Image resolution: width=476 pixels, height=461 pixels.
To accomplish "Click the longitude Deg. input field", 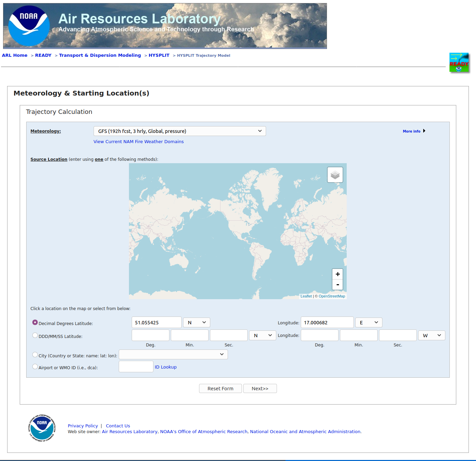I will tap(319, 335).
